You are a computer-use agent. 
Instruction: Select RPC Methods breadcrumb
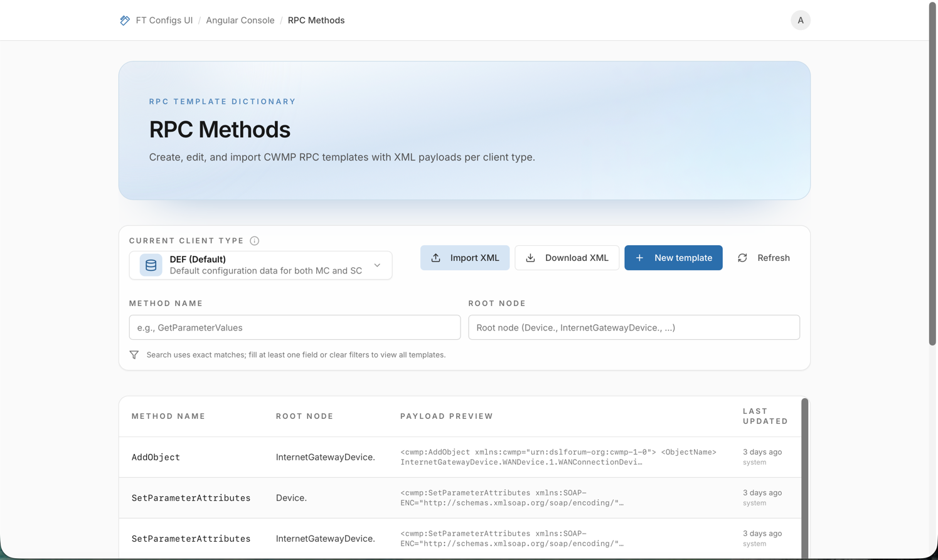click(x=316, y=20)
